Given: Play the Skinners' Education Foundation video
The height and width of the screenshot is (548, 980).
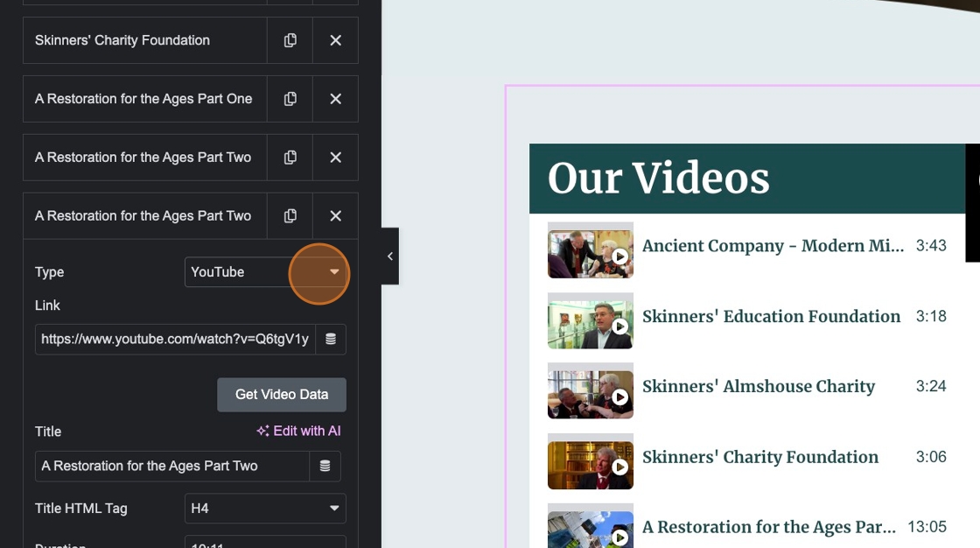Looking at the screenshot, I should (619, 327).
